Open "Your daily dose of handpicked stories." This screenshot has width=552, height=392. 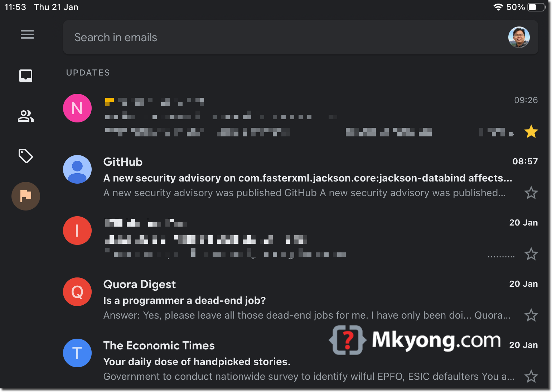(197, 362)
